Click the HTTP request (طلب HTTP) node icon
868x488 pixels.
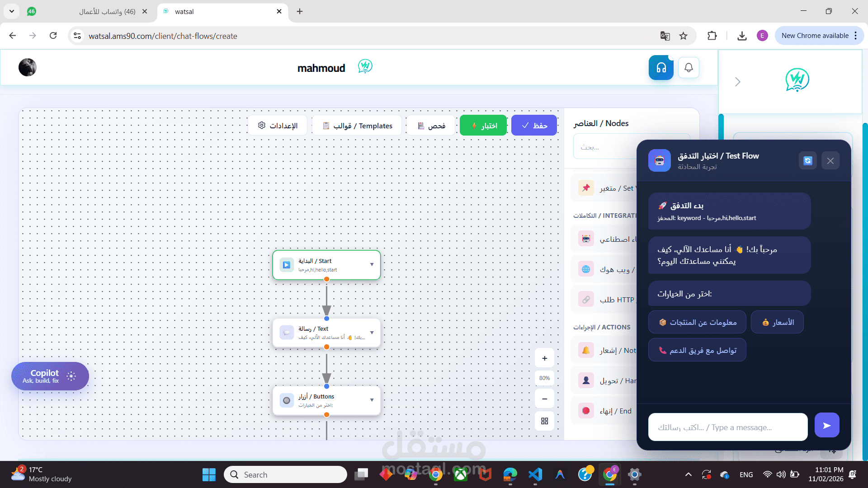(x=586, y=299)
